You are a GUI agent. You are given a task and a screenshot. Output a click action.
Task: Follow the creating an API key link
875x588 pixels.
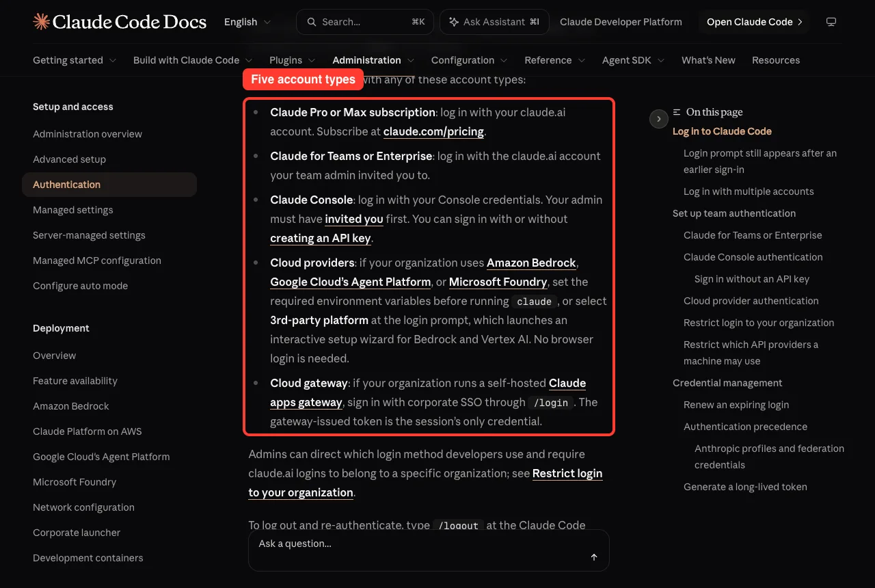[321, 238]
